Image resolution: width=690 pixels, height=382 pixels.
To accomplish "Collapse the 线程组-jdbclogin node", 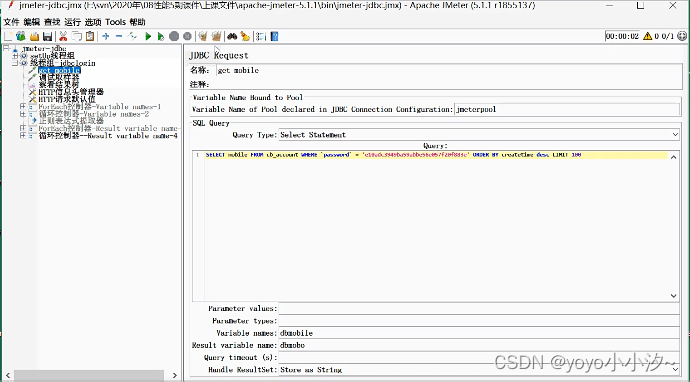I will (15, 63).
